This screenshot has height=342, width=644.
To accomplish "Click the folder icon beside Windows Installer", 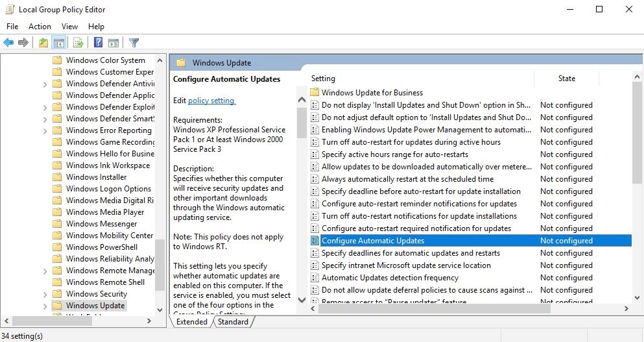I will coord(57,177).
